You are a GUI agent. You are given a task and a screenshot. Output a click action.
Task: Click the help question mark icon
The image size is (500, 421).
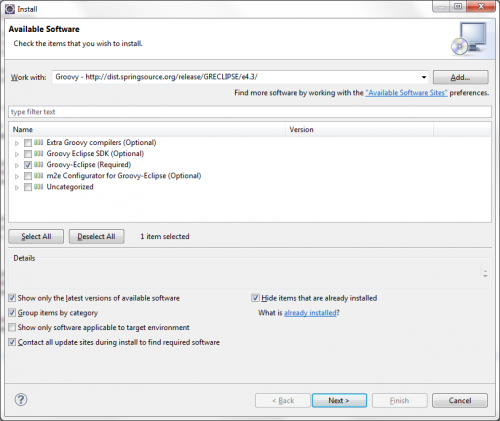coord(21,400)
